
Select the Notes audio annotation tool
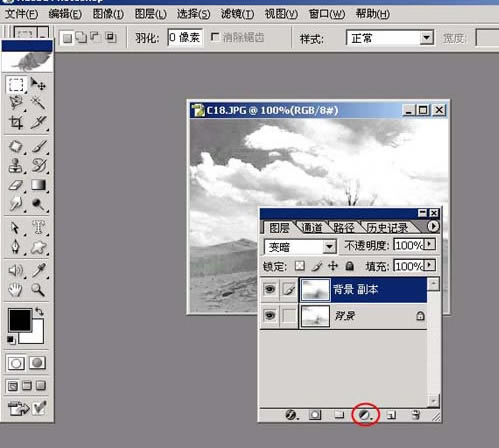(16, 271)
